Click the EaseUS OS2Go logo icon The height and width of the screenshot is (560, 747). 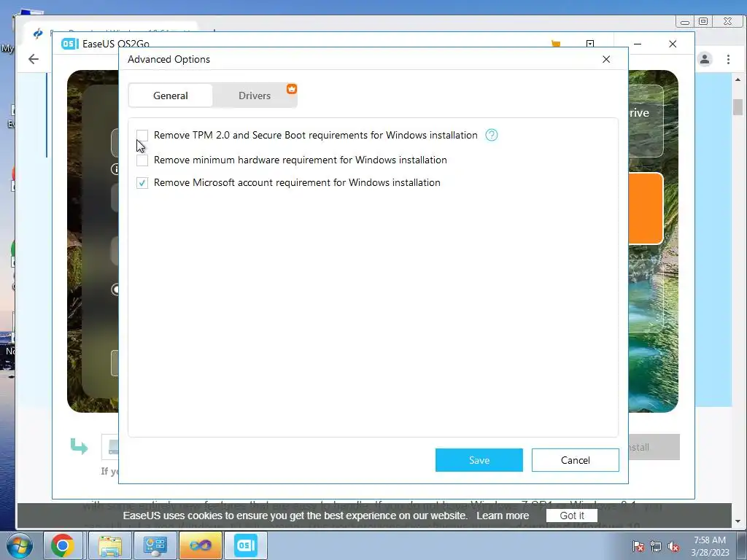69,44
